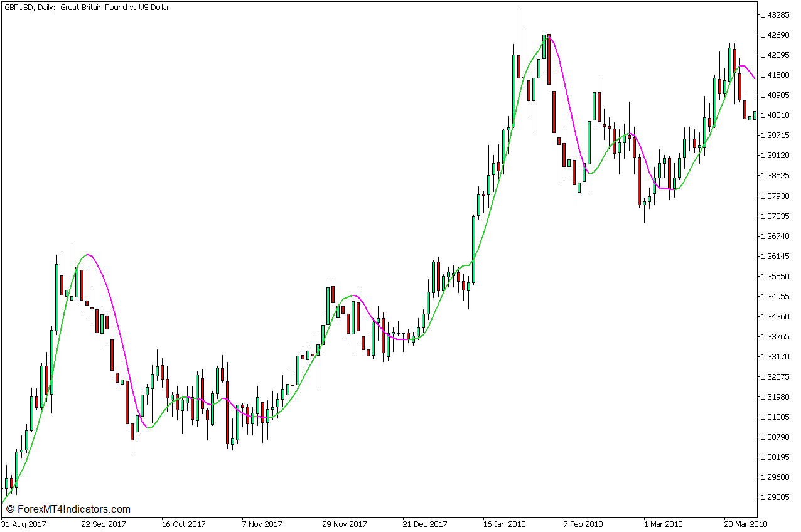
Task: Click the 1 Mar 2018 date label
Action: pos(665,524)
